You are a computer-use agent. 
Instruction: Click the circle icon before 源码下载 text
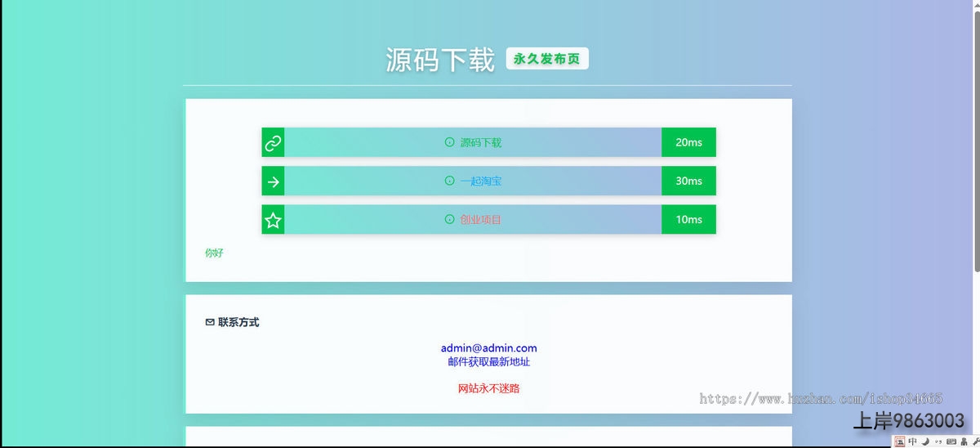pos(449,142)
